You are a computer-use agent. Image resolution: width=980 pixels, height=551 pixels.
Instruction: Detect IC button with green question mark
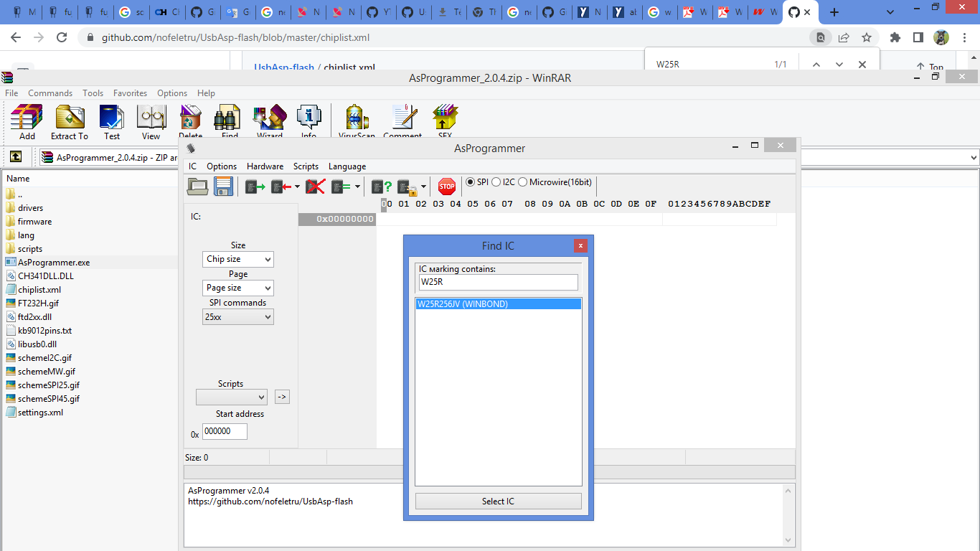(x=382, y=187)
